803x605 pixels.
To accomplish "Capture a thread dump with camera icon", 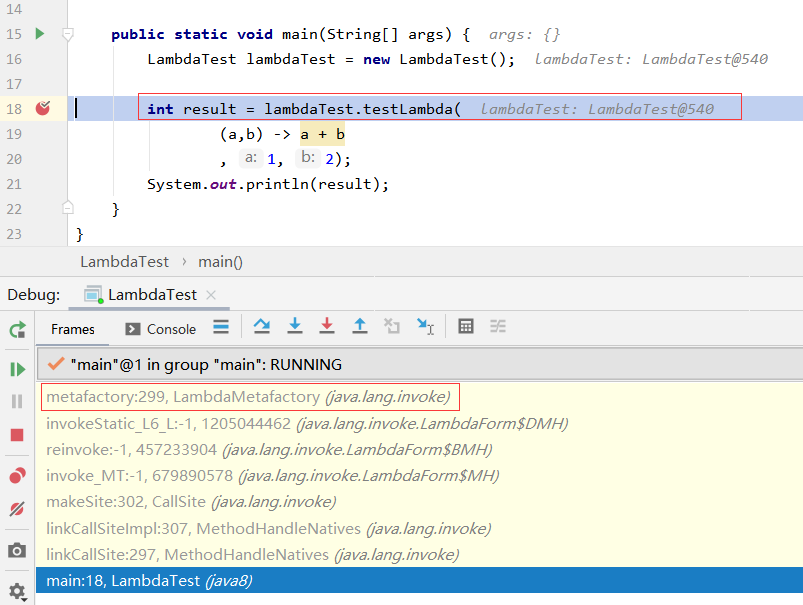I will [16, 548].
